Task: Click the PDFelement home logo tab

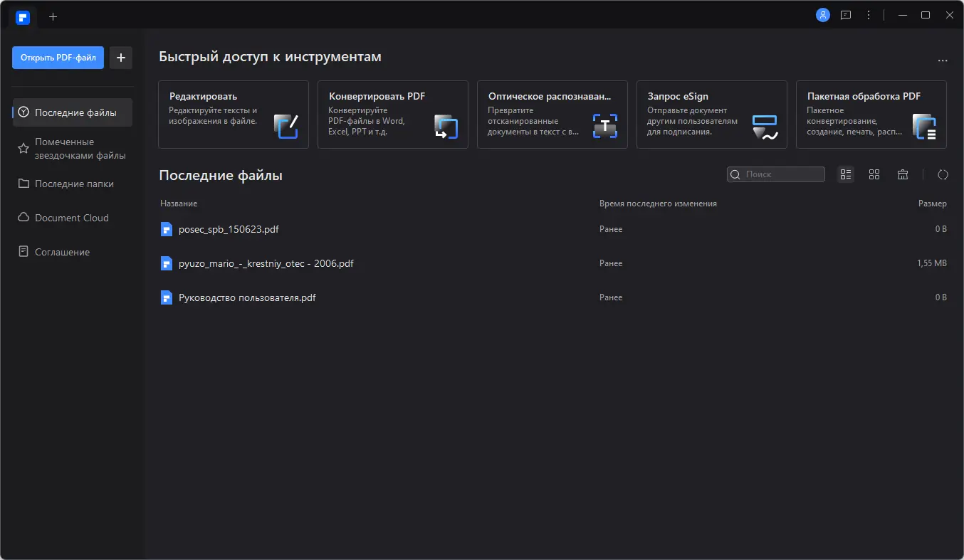Action: point(23,16)
